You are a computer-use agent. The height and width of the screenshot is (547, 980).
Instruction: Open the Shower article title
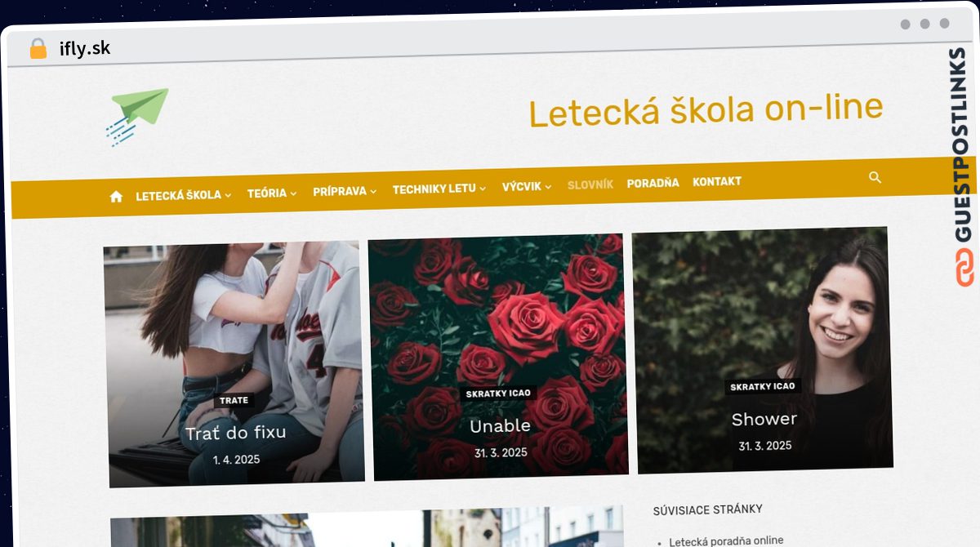[x=764, y=420]
